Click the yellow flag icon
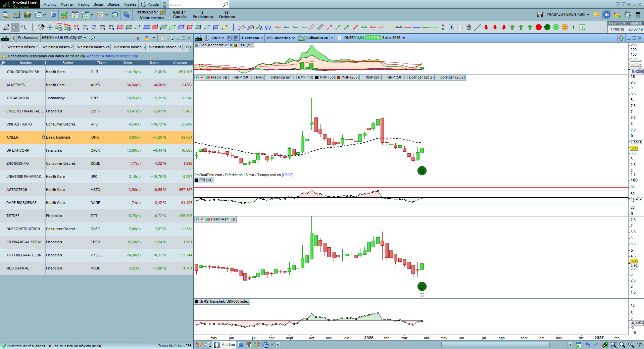 [596, 14]
